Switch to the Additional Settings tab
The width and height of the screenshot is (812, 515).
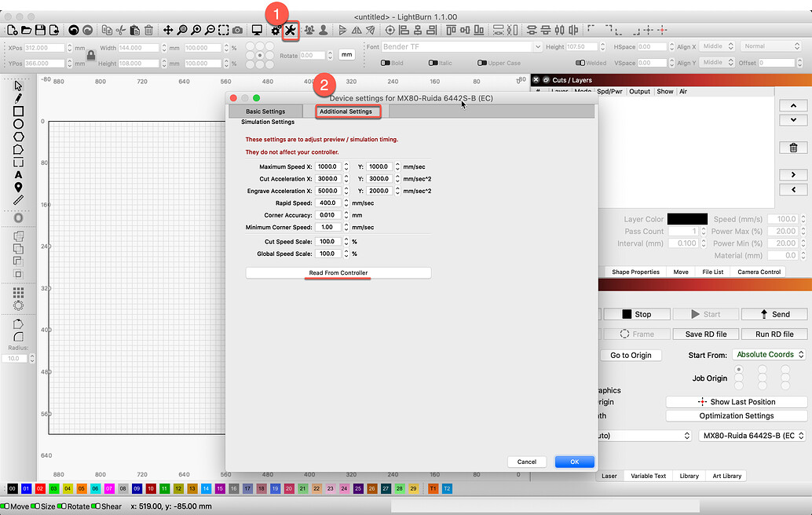pos(348,111)
